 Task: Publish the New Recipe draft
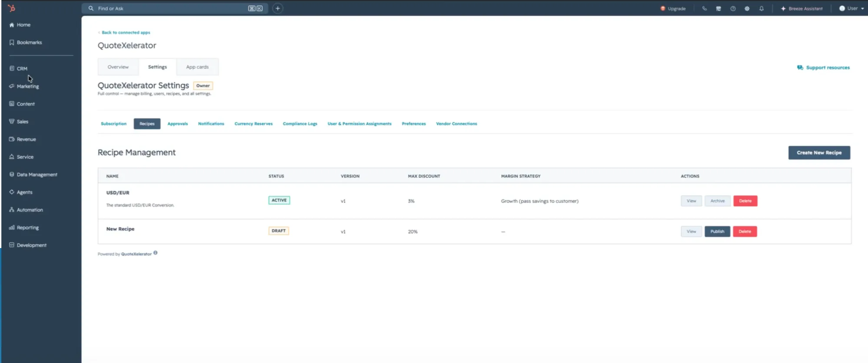717,232
